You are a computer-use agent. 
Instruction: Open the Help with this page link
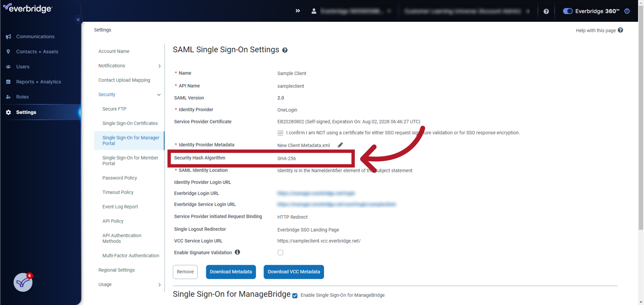pos(596,30)
